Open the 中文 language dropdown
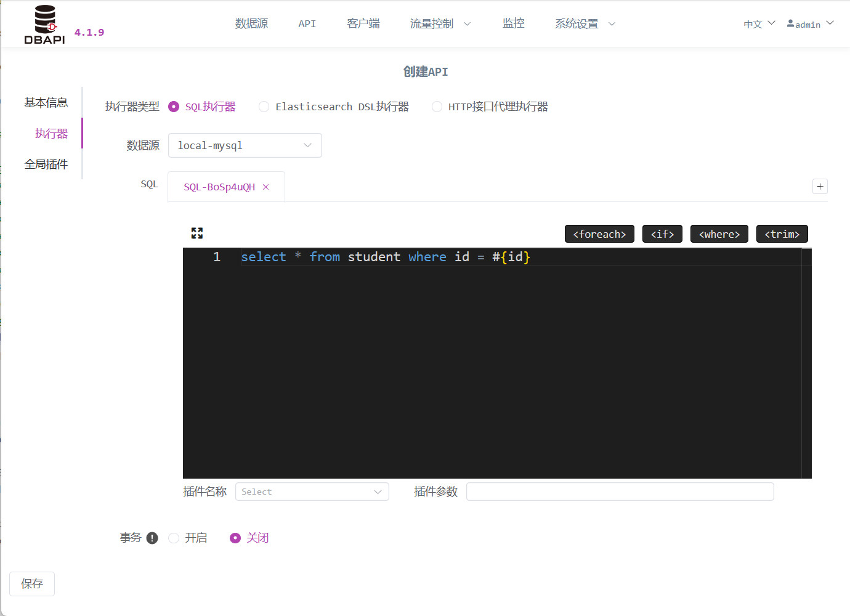The height and width of the screenshot is (616, 850). click(x=759, y=24)
